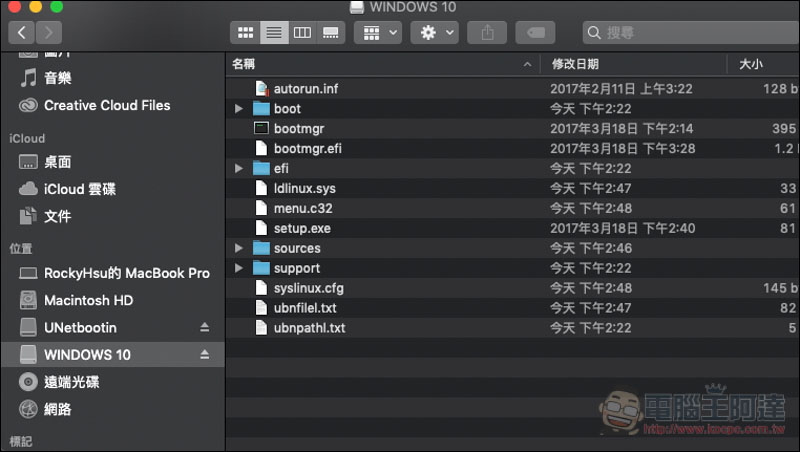Go back with the left chevron button
800x452 pixels.
point(21,33)
